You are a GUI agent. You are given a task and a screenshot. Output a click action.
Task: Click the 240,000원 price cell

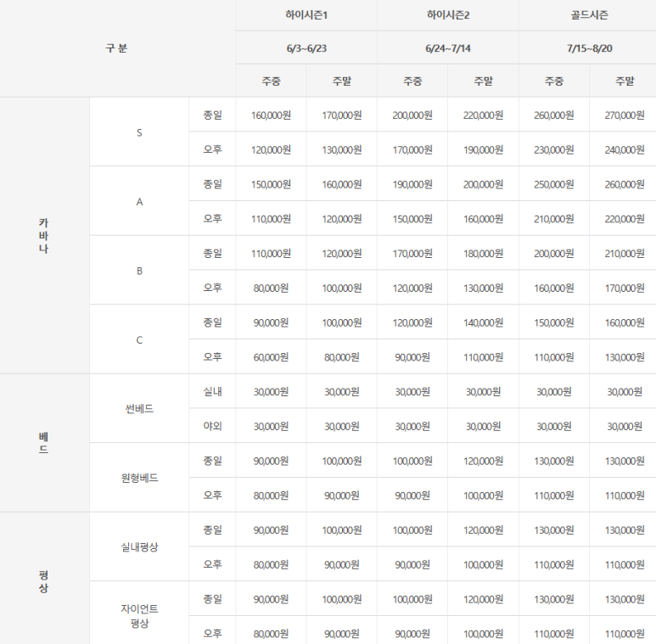625,149
